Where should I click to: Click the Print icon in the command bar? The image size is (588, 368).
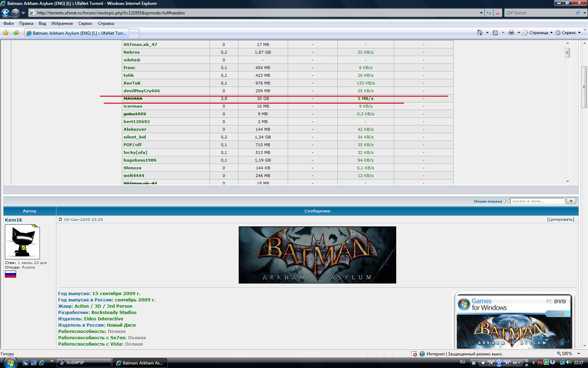[511, 33]
